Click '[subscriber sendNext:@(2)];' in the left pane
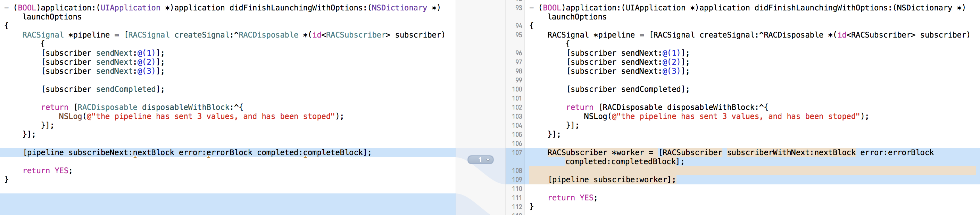 (x=103, y=62)
